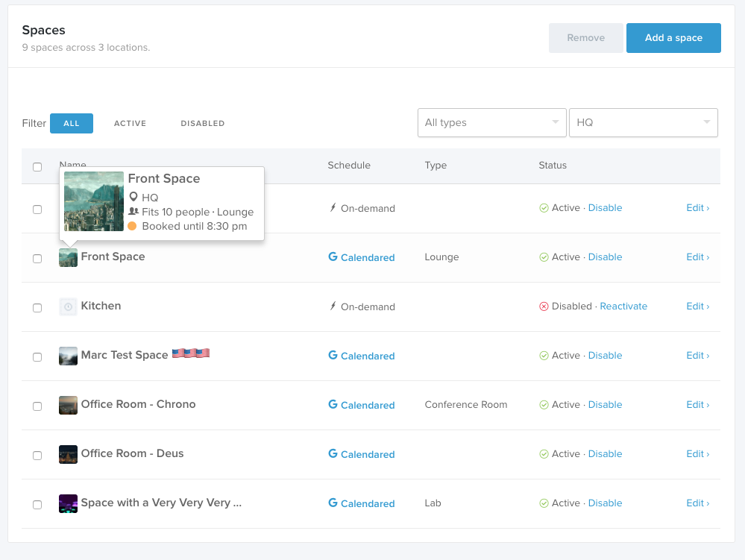
Task: Click the flag emoji next to Marc Test Space
Action: click(190, 353)
